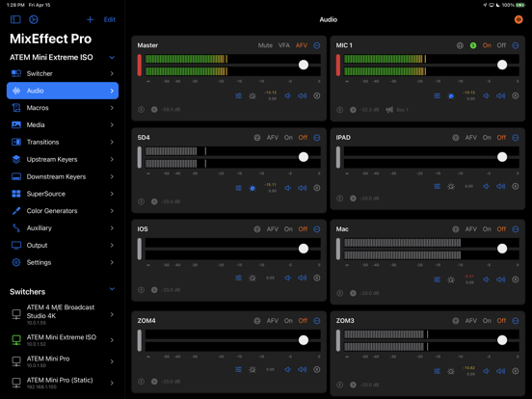Open the Upstream Keyers menu item

pyautogui.click(x=63, y=159)
